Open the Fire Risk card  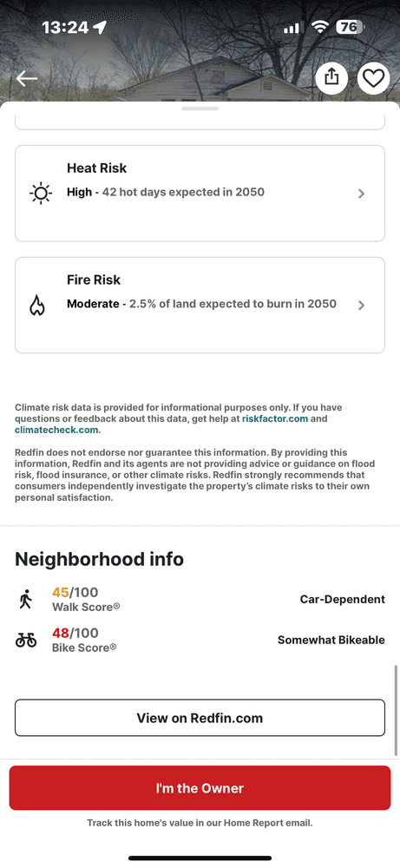click(x=200, y=305)
